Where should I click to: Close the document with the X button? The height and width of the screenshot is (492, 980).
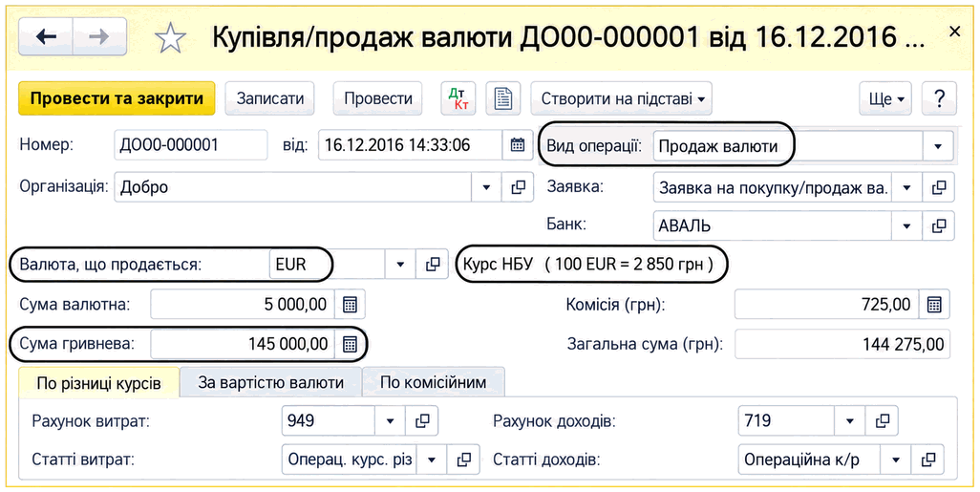click(954, 32)
